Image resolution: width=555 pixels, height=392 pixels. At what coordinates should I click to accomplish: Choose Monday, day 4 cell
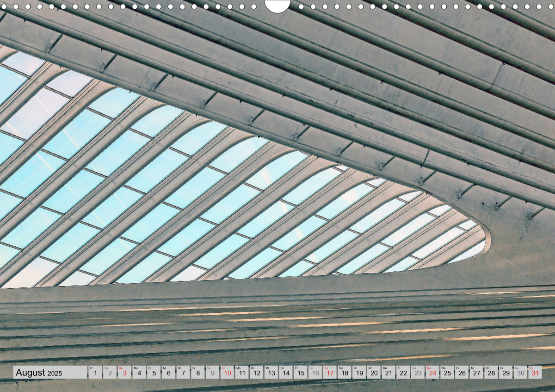click(139, 372)
